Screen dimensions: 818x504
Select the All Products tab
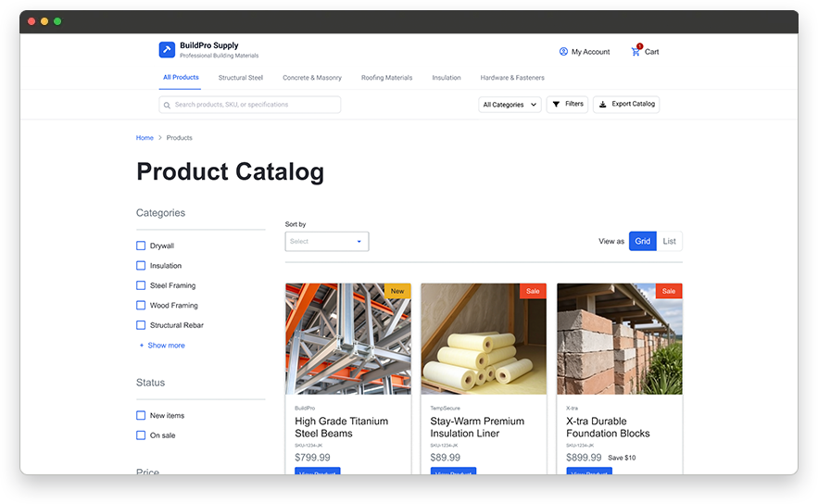click(181, 77)
